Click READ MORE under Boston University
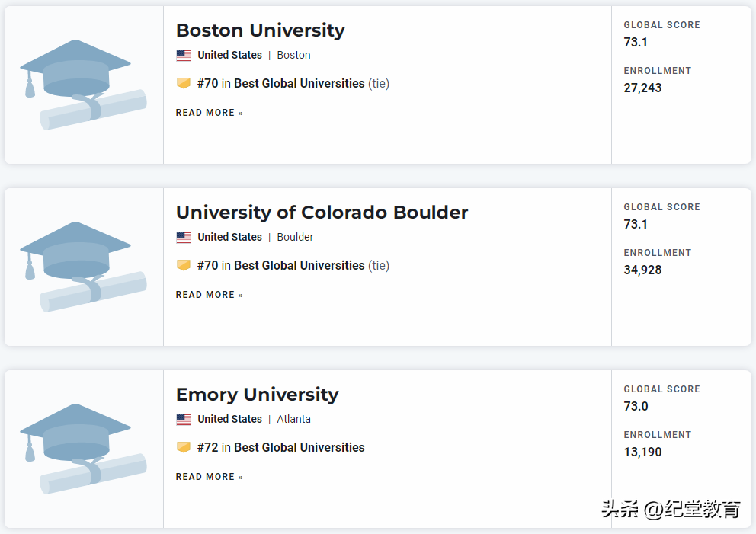Image resolution: width=756 pixels, height=534 pixels. [209, 113]
